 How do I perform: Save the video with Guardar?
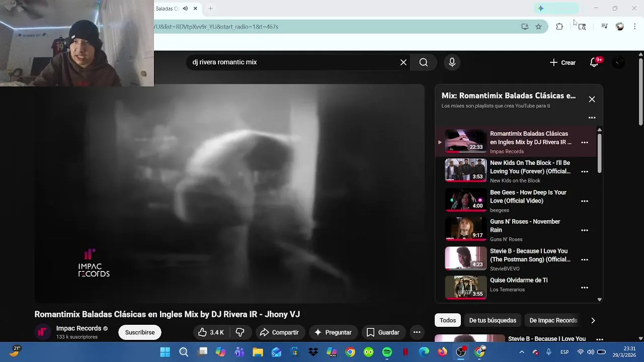tap(383, 332)
